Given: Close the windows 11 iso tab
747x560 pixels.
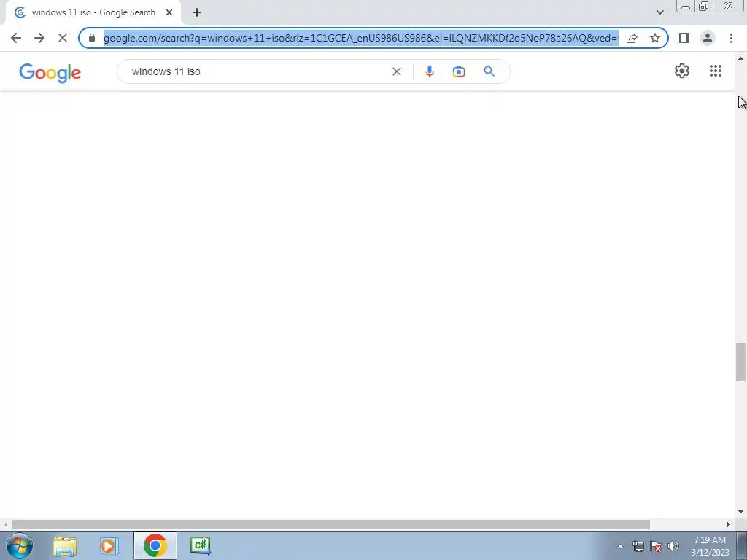Looking at the screenshot, I should pyautogui.click(x=169, y=12).
